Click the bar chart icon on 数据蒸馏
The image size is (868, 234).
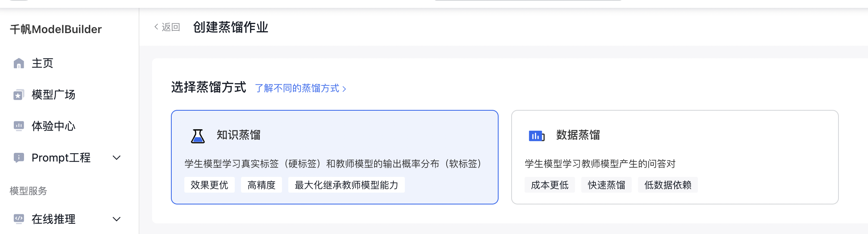[536, 136]
